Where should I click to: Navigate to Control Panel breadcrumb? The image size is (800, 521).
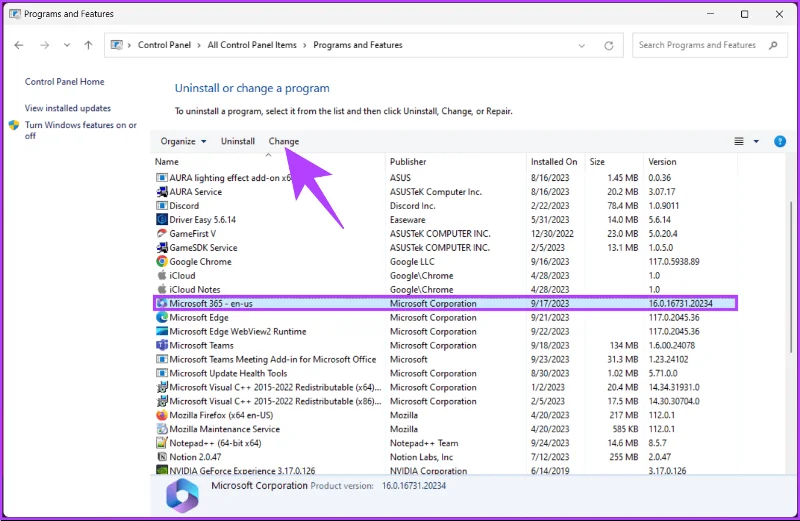[164, 45]
